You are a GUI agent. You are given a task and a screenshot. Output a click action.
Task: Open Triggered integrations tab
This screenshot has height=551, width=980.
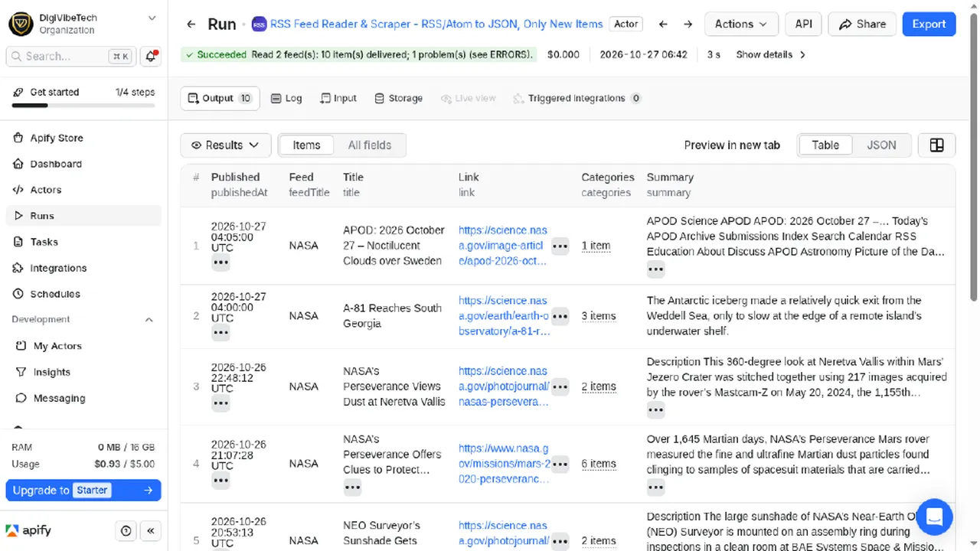click(x=577, y=98)
